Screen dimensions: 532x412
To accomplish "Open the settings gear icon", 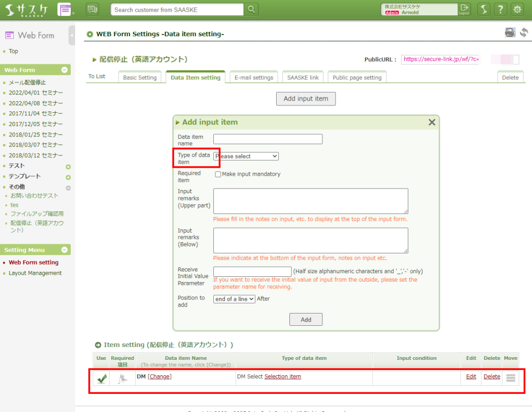I will (x=517, y=9).
